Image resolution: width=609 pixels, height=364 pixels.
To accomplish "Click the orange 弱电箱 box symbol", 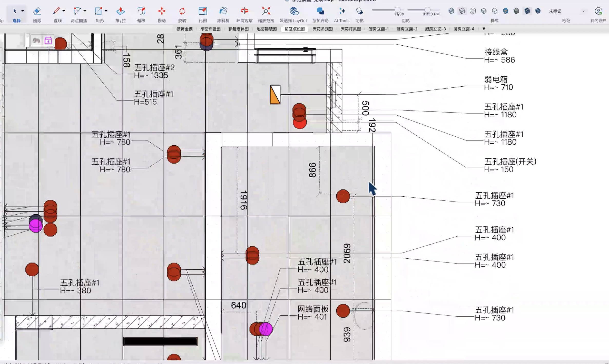I will click(x=275, y=95).
